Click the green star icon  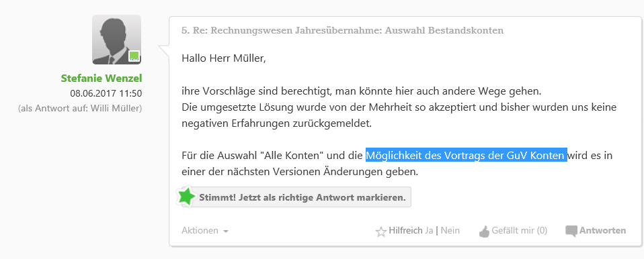(x=186, y=197)
